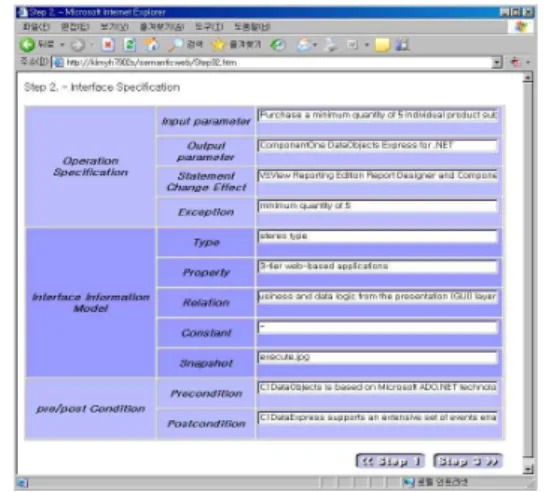Click the Print toolbar icon
Screen dimensions: 545x492
(331, 45)
